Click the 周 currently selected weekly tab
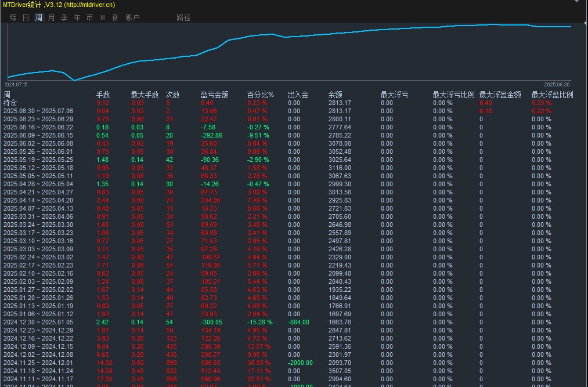588x387 pixels. (x=39, y=17)
